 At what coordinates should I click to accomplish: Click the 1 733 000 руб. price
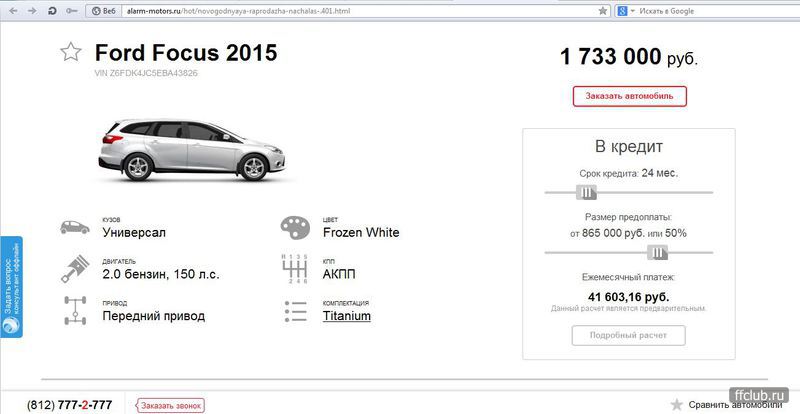pyautogui.click(x=629, y=57)
